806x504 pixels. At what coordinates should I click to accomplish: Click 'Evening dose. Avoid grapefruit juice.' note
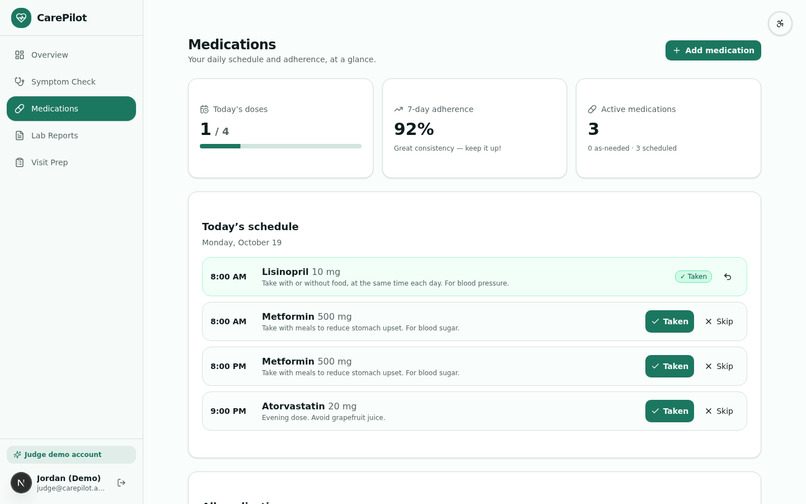(323, 418)
